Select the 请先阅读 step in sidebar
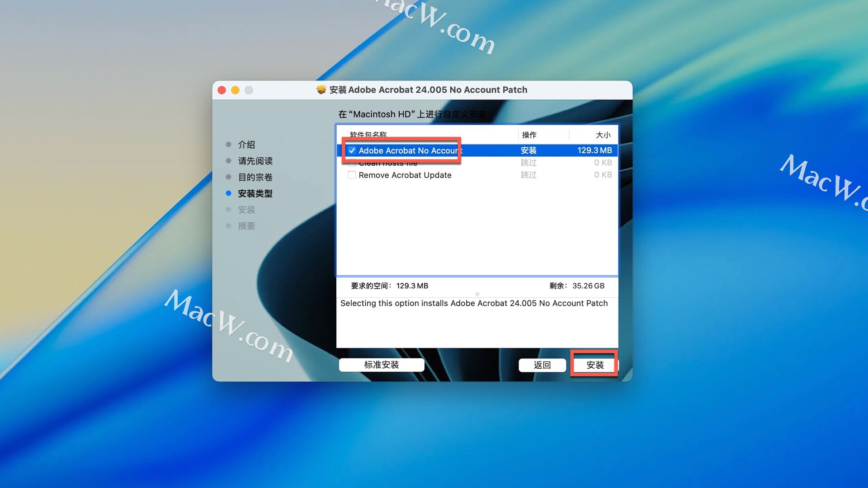Image resolution: width=868 pixels, height=488 pixels. point(255,161)
